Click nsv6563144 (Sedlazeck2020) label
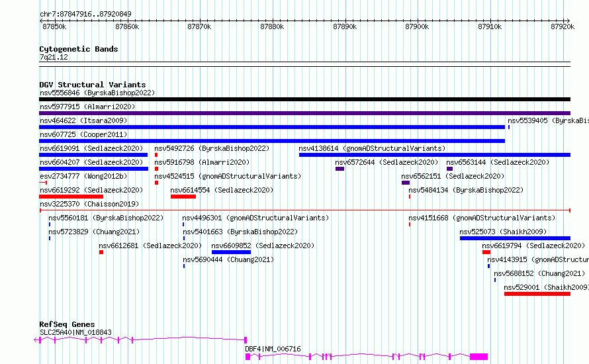This screenshot has height=364, width=589. coord(498,162)
